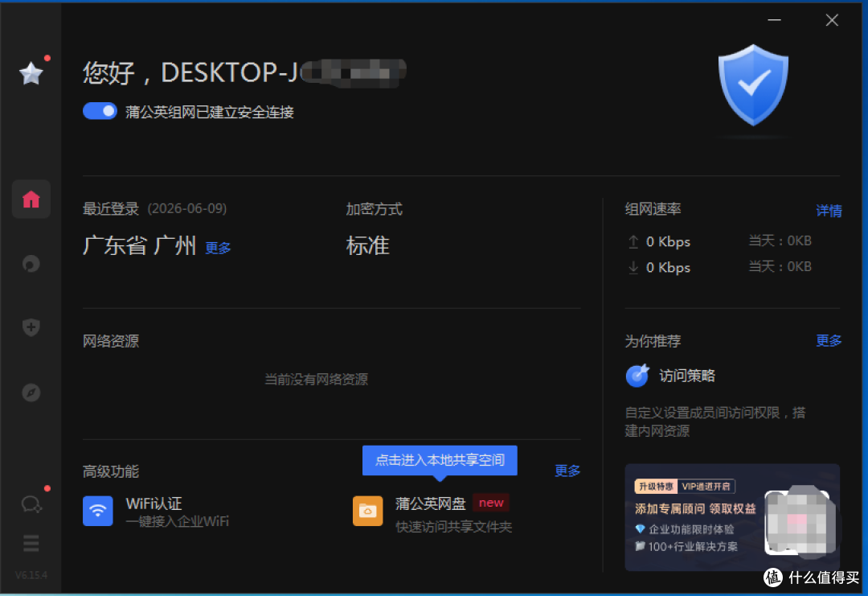Click 100+行业解决方案 line in banner
This screenshot has height=596, width=868.
(x=693, y=547)
